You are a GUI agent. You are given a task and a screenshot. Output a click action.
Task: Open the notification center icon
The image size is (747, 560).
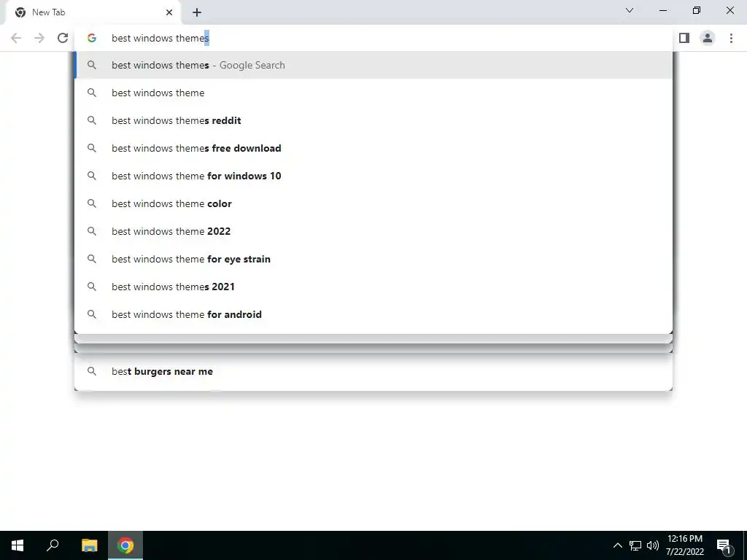[723, 545]
